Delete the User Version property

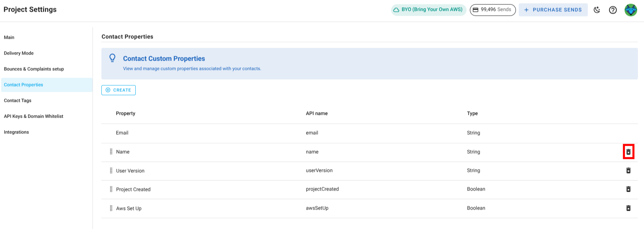[628, 170]
